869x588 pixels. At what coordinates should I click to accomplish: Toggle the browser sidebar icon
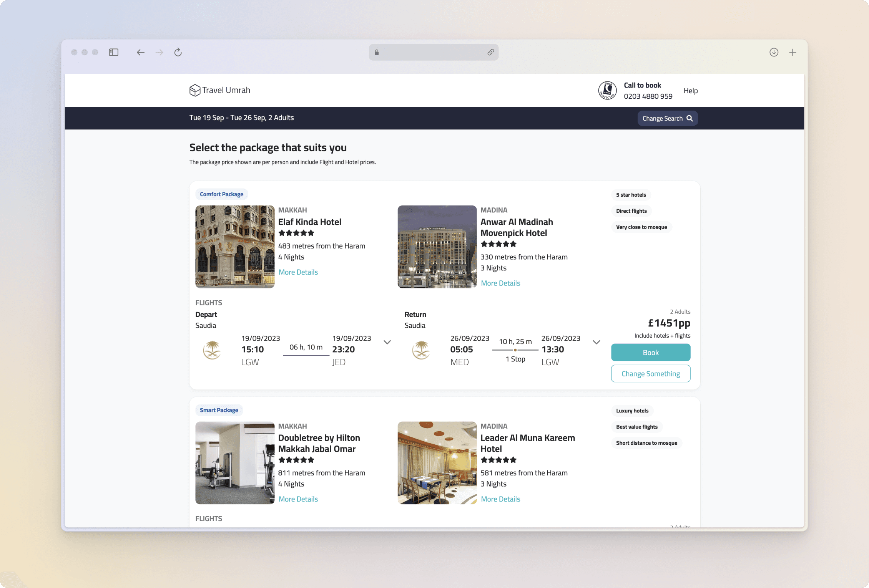[x=113, y=52]
